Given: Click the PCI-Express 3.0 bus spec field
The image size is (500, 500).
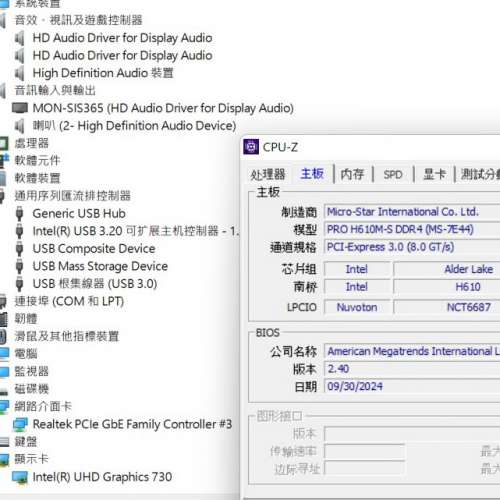Looking at the screenshot, I should tap(412, 247).
